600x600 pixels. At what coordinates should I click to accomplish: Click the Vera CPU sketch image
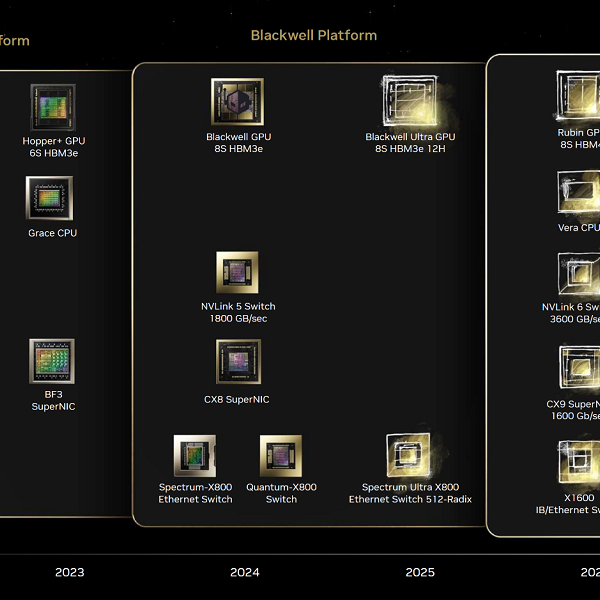click(x=579, y=192)
